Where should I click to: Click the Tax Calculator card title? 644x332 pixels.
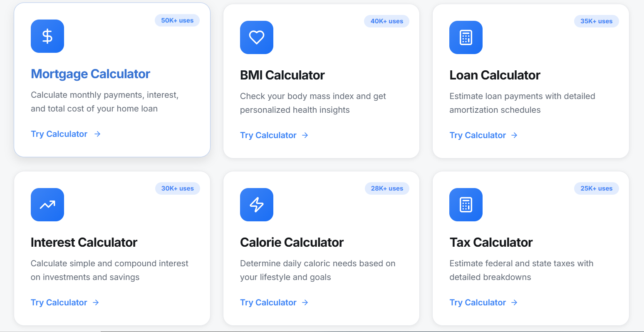click(491, 242)
